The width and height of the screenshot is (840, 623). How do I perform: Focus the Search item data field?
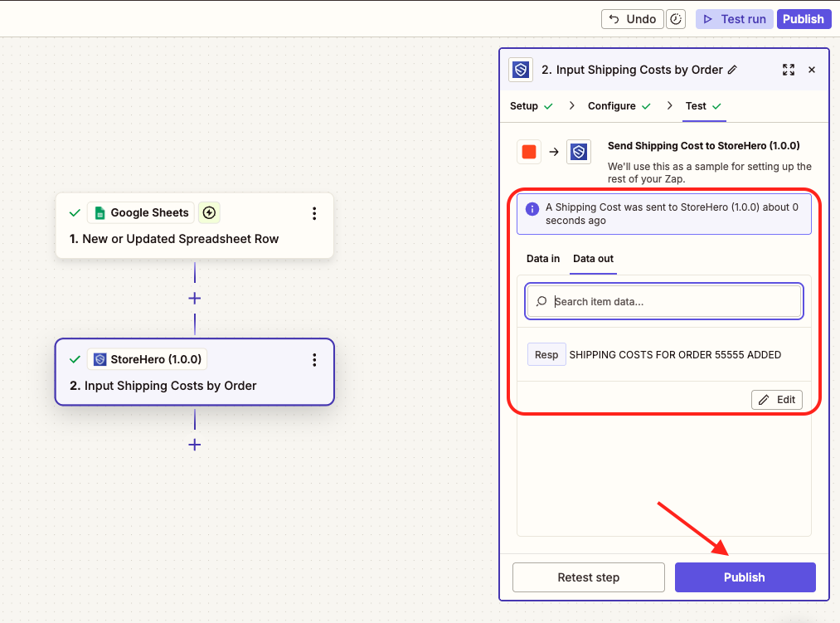tap(663, 301)
